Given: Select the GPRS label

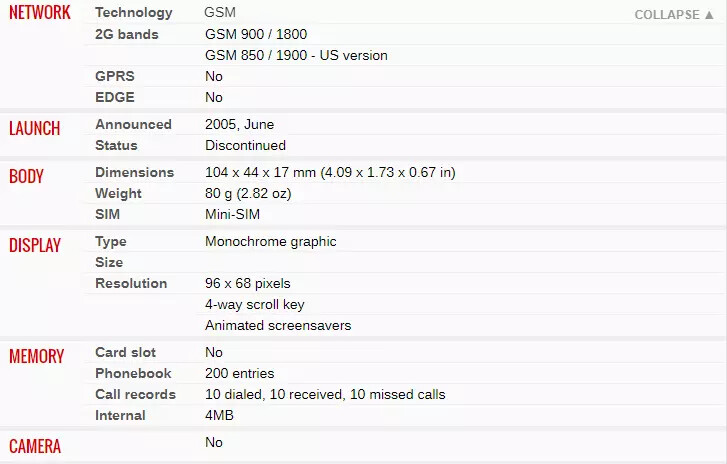Looking at the screenshot, I should click(x=115, y=76).
